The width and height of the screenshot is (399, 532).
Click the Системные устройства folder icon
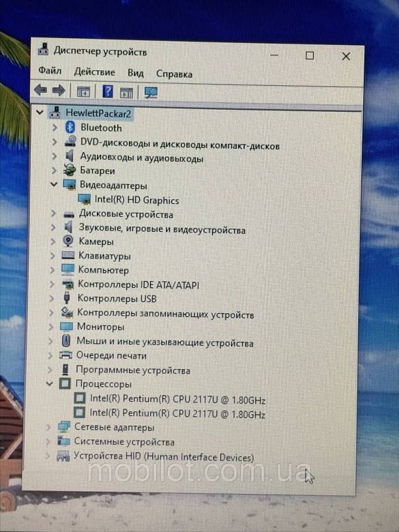[x=63, y=441]
